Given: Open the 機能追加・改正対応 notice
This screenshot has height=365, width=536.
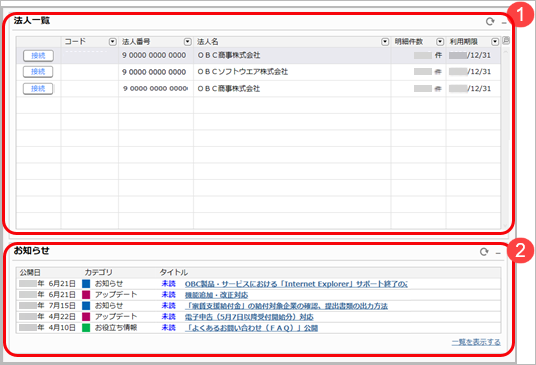Looking at the screenshot, I should [x=216, y=295].
